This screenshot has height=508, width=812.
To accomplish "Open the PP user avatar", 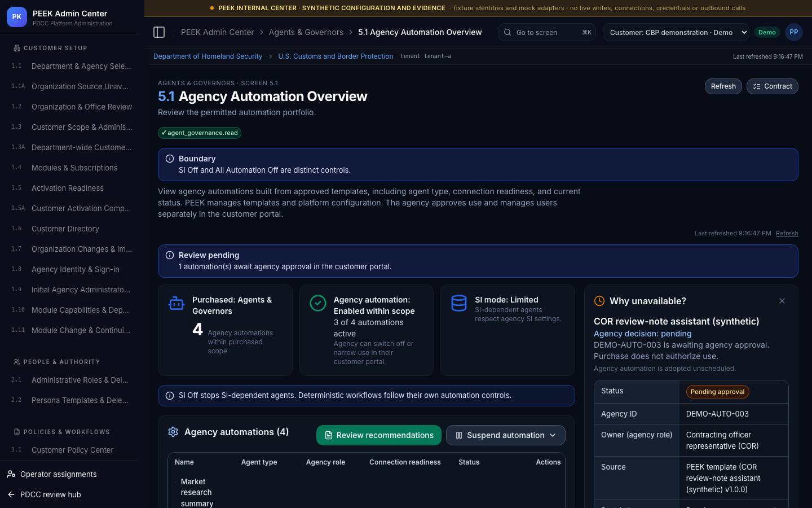I will pyautogui.click(x=793, y=32).
